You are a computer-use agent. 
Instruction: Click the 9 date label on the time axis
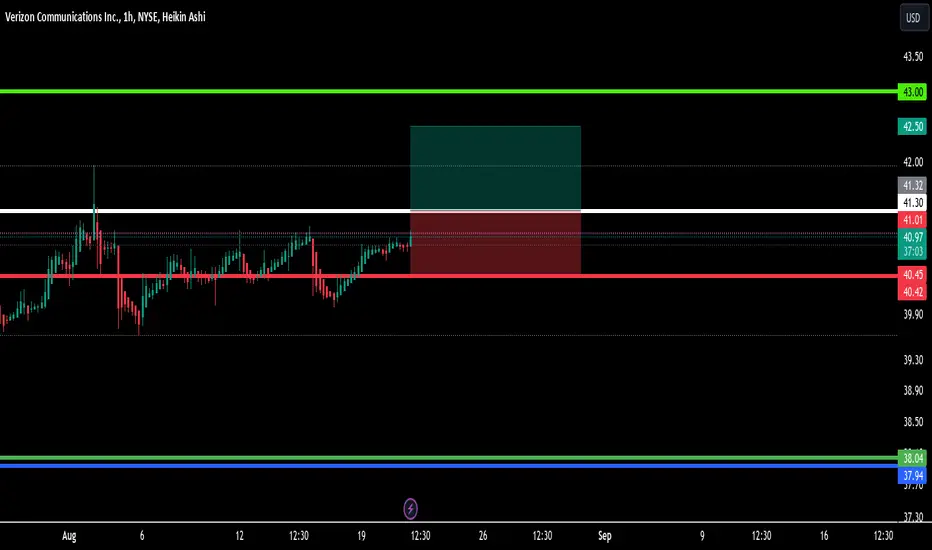tap(702, 536)
